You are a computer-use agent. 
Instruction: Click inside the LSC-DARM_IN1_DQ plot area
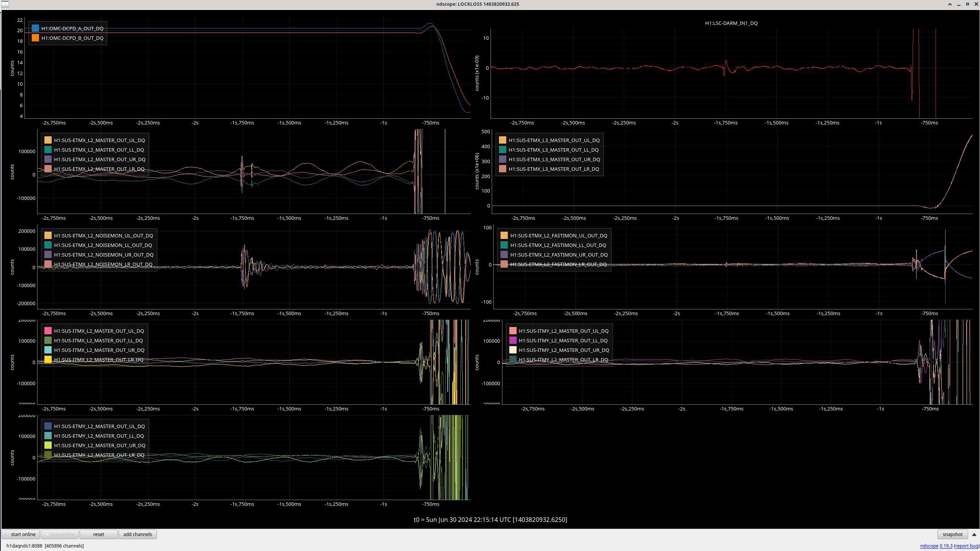731,74
